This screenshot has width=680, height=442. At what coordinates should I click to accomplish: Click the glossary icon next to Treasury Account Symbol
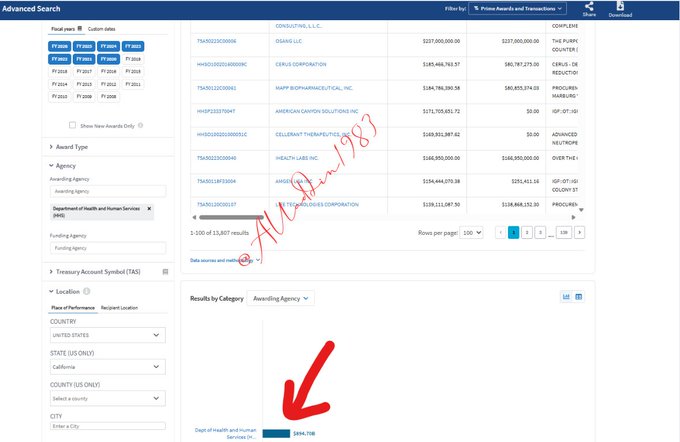(x=165, y=271)
